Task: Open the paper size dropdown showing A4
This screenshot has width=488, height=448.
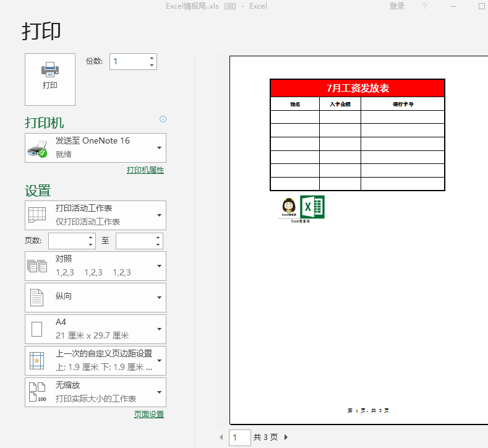Action: pos(95,329)
